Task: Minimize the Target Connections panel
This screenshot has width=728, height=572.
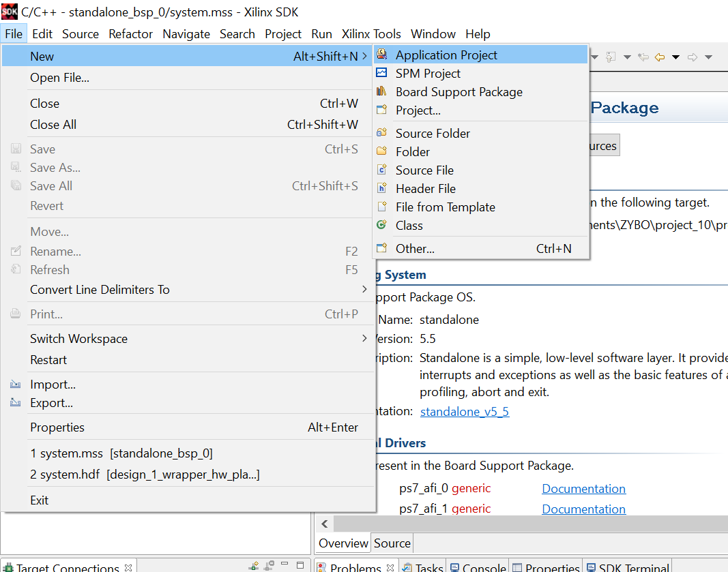Action: coord(285,564)
